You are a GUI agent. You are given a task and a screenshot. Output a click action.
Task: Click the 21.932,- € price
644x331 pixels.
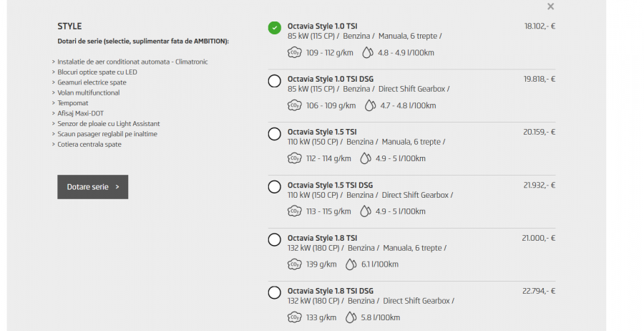[539, 185]
